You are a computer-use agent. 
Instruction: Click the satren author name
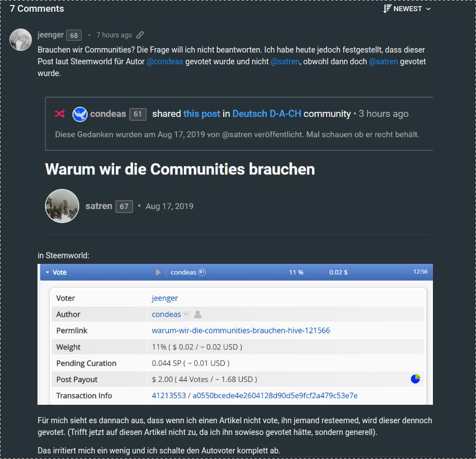click(98, 206)
